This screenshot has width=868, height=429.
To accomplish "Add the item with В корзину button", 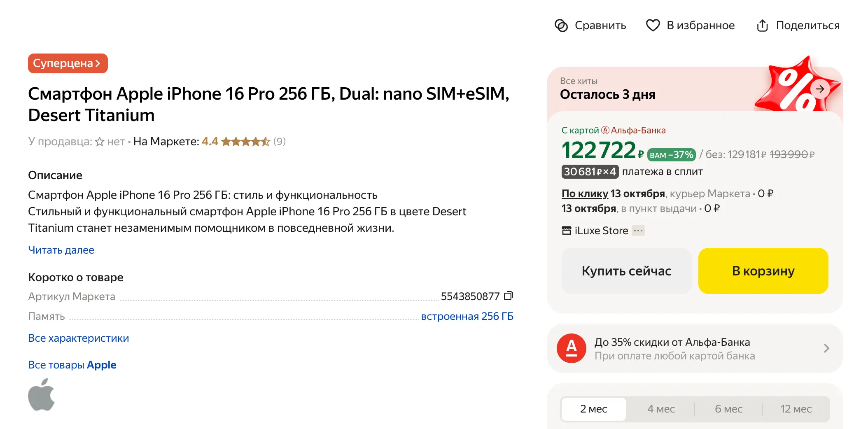I will coord(763,271).
